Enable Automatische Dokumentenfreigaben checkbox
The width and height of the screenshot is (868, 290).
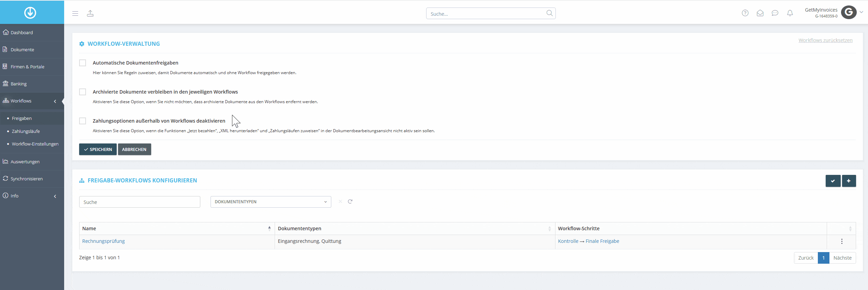(x=83, y=63)
